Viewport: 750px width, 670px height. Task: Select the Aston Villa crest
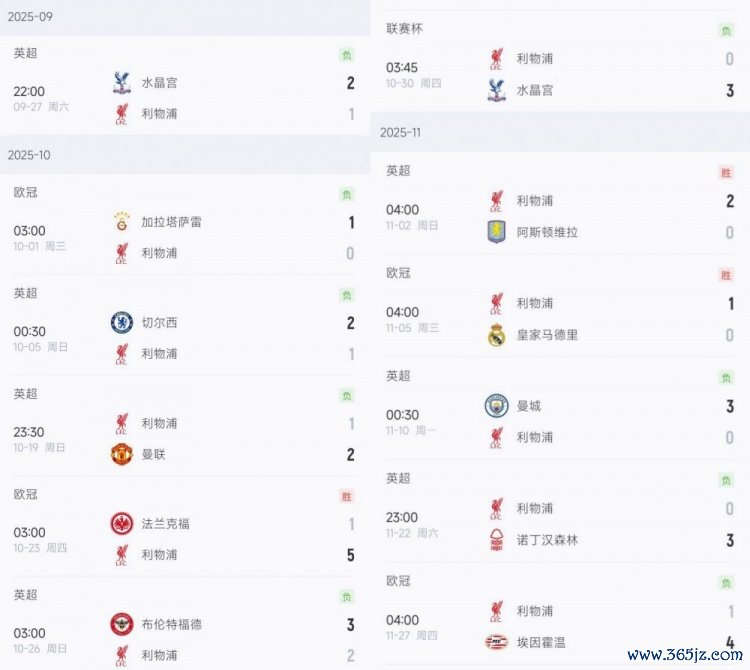496,231
